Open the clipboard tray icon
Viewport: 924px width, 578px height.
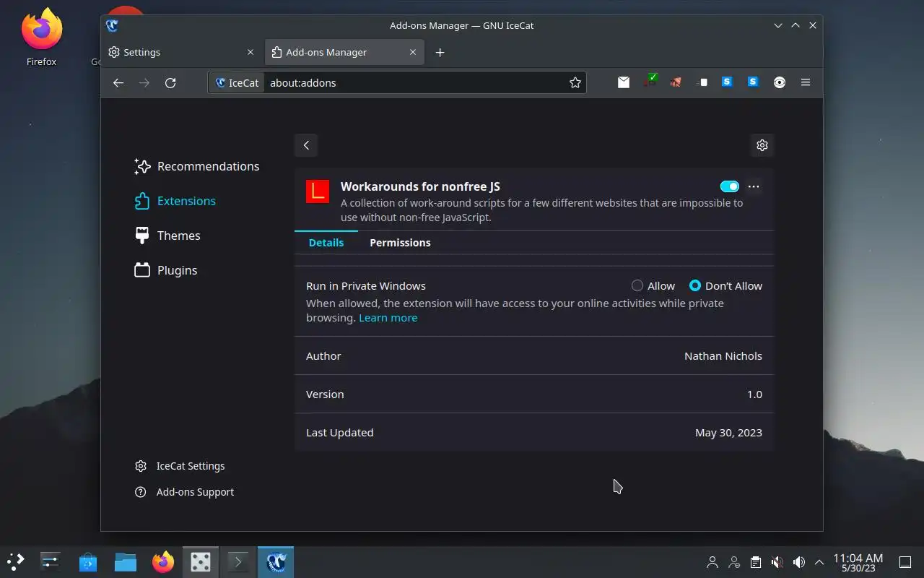756,561
